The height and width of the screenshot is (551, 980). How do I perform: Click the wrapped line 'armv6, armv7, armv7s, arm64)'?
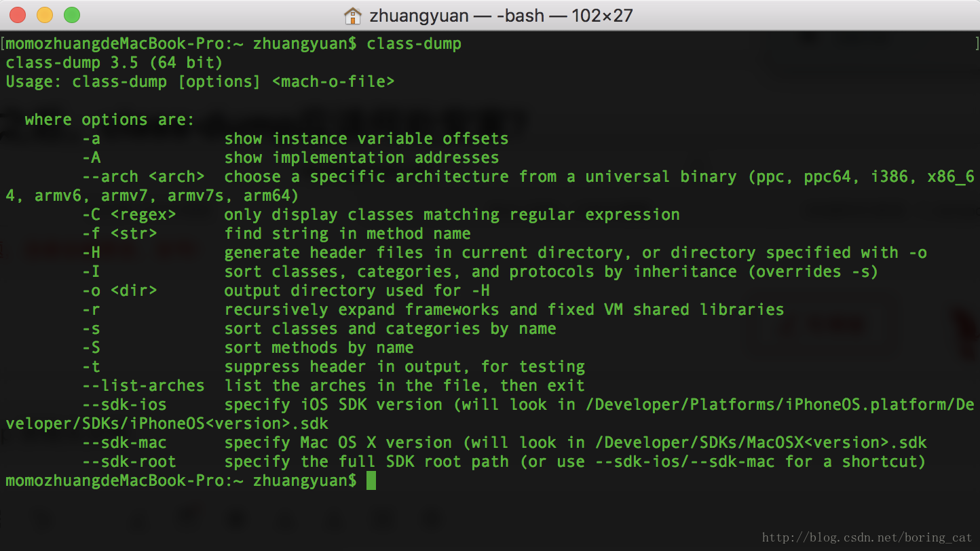click(x=166, y=196)
